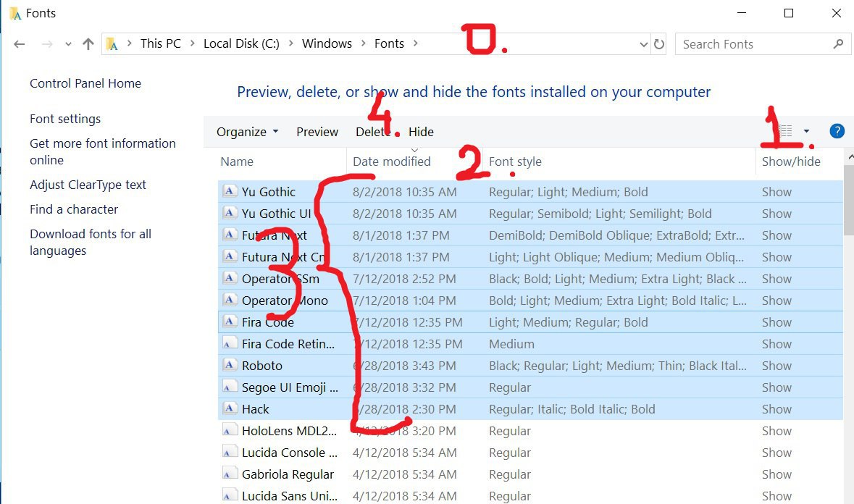Select the Hack font name
This screenshot has height=504, width=854.
point(256,409)
